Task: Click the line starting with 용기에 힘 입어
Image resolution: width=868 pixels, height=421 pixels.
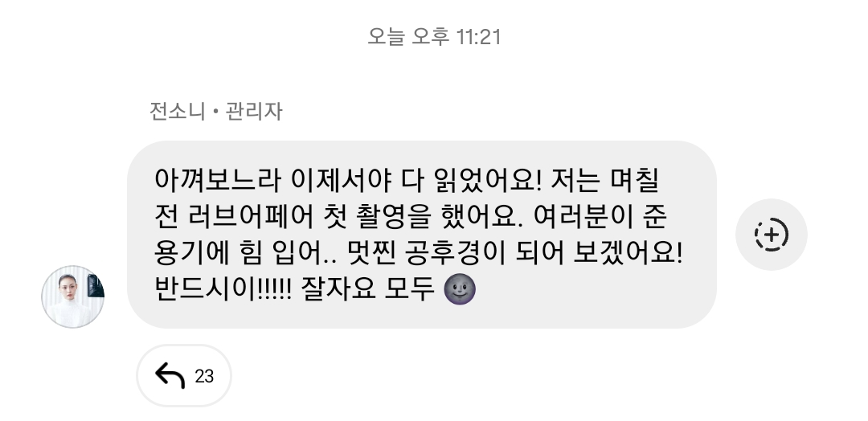Action: pos(419,253)
